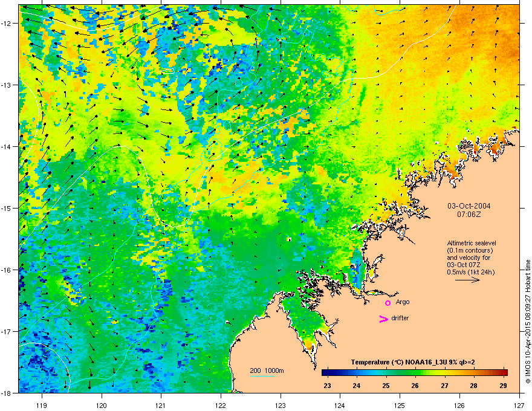
Task: Click the 125 longitude axis label
Action: point(400,406)
